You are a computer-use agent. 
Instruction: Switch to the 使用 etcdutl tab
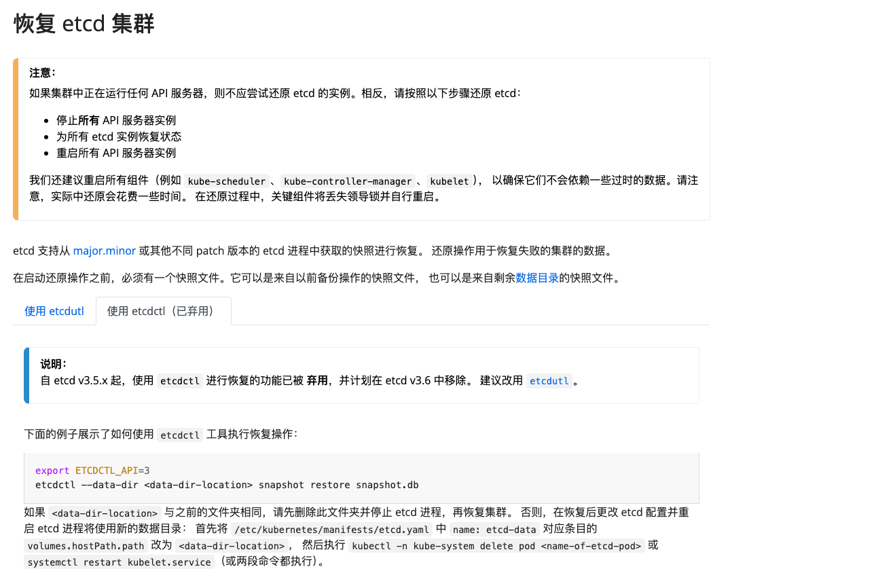[x=54, y=311]
